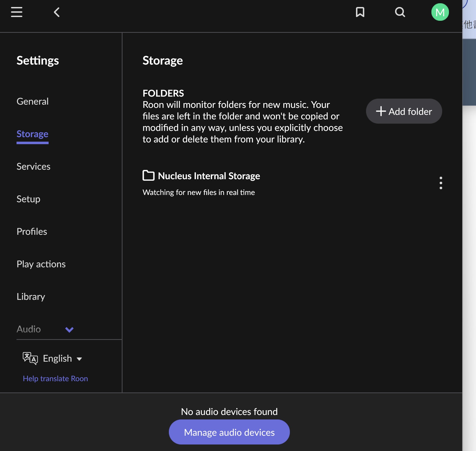Open Nucleus Internal Storage three-dot menu
The image size is (476, 451).
(x=441, y=183)
